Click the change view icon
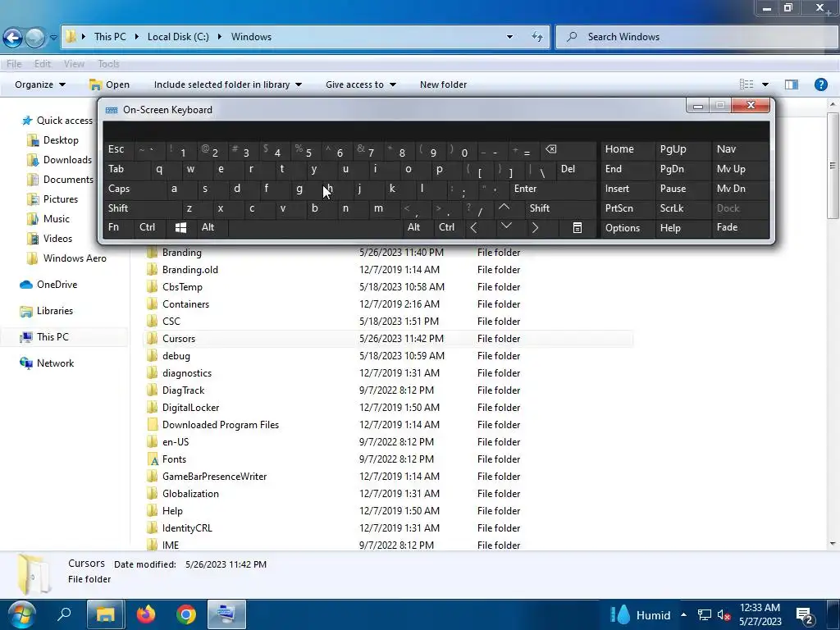The width and height of the screenshot is (840, 630). point(746,84)
